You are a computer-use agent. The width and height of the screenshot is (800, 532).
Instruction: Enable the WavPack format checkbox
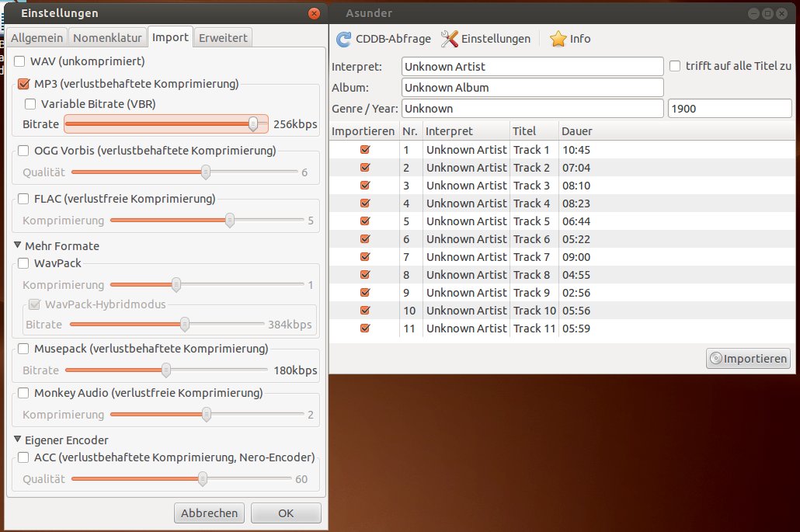(x=23, y=263)
